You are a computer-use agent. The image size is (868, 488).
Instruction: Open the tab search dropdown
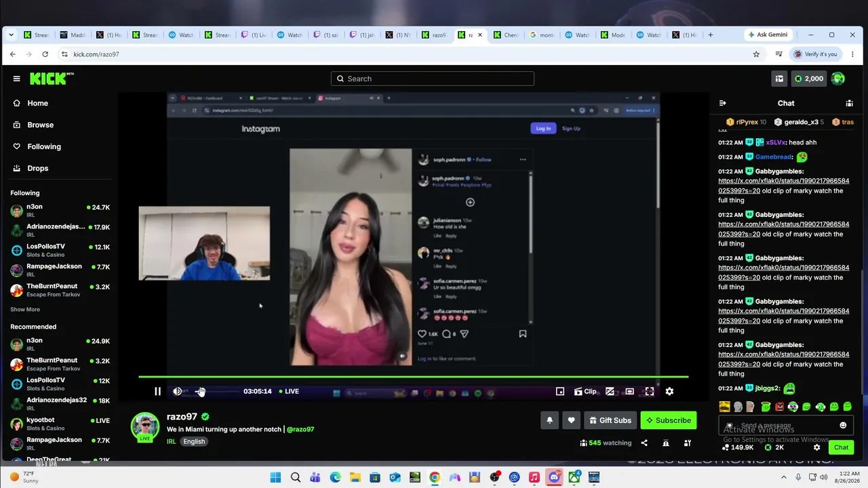point(11,35)
